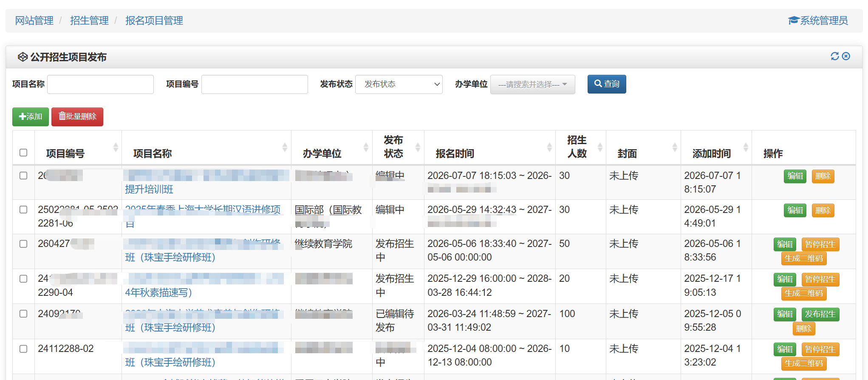Click 暂停招生 in the 20-person row
The width and height of the screenshot is (868, 380).
[x=820, y=279]
